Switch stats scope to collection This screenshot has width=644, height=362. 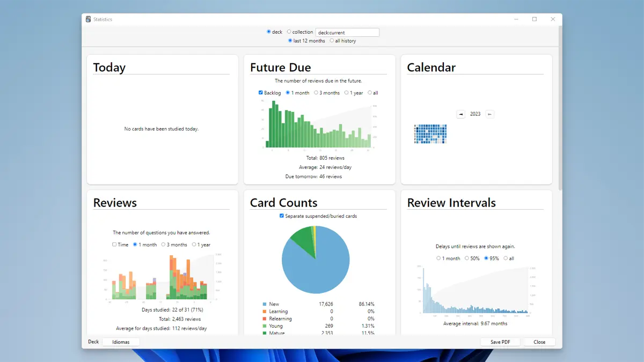[x=288, y=32]
